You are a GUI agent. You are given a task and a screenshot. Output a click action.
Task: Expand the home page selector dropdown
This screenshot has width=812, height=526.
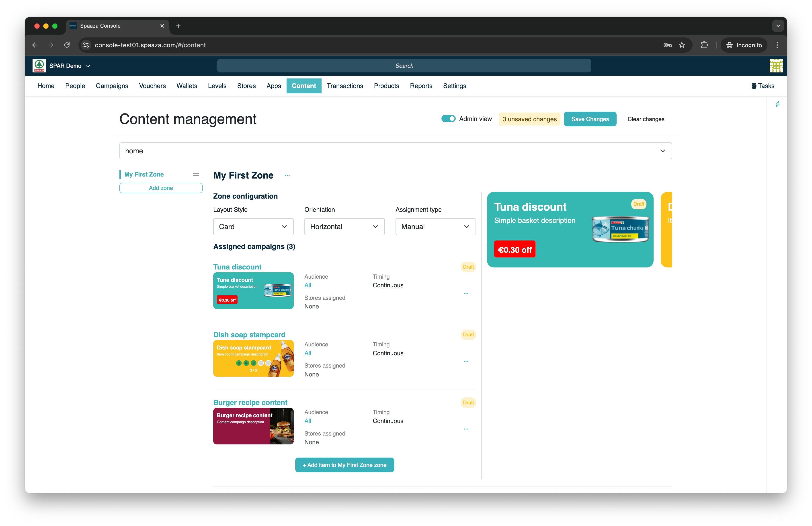pos(396,151)
